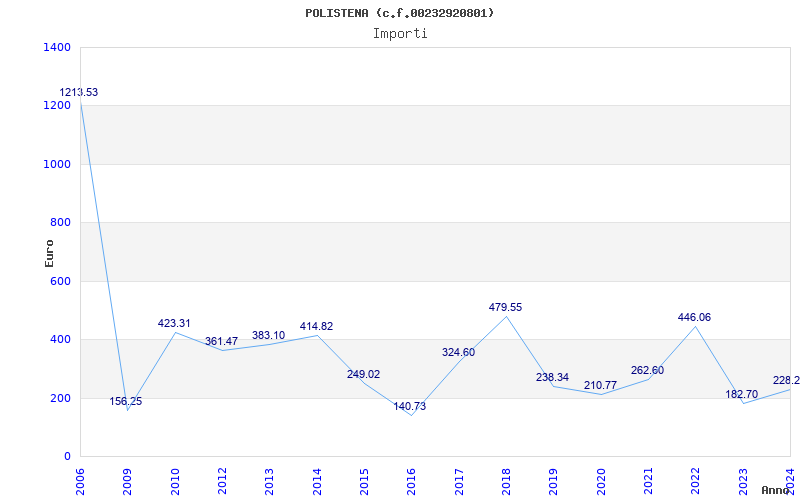
Task: Click the 249.02 value label
Action: point(363,375)
